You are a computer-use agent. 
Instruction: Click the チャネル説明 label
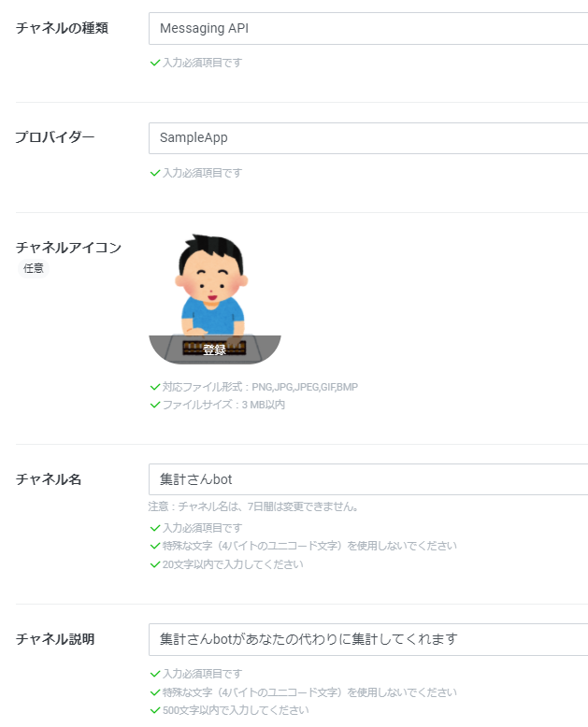55,639
